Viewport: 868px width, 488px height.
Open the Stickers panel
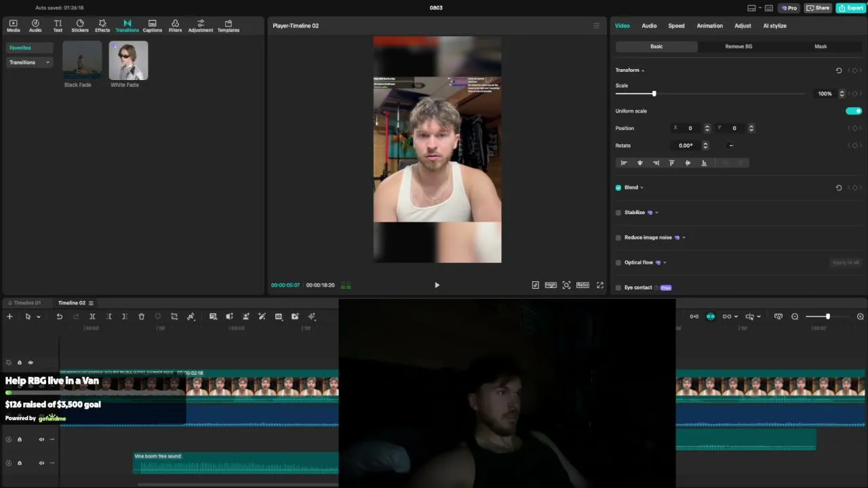[80, 26]
